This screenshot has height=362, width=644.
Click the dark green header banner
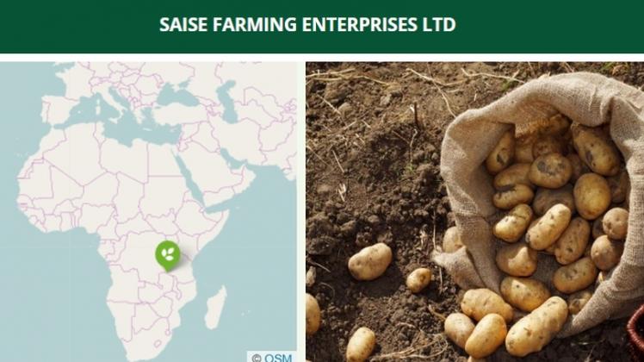[322, 27]
